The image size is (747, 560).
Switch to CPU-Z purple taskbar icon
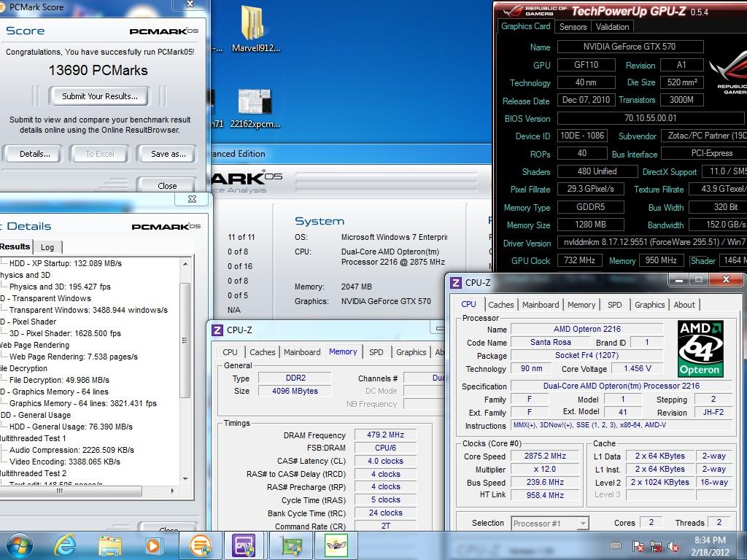pyautogui.click(x=244, y=545)
